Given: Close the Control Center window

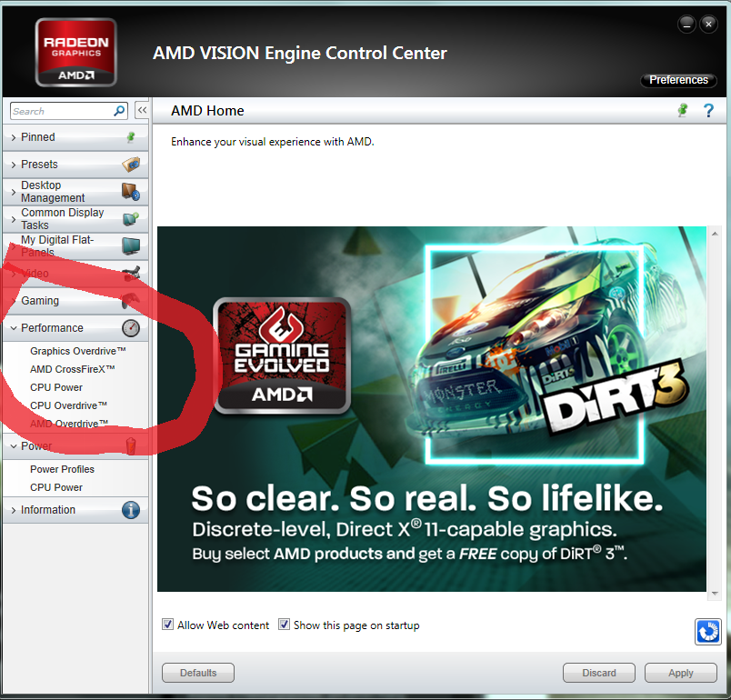Looking at the screenshot, I should click(x=708, y=25).
